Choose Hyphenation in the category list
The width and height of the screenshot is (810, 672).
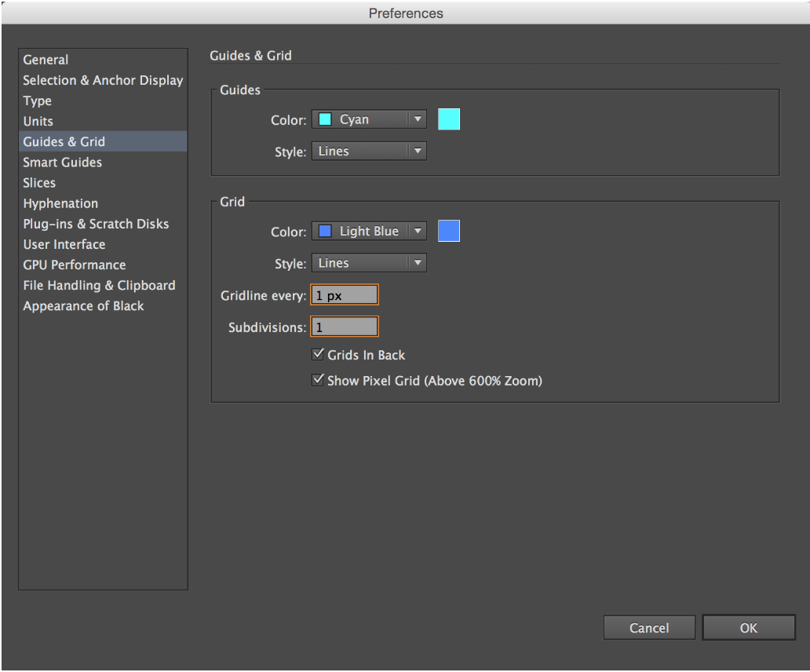coord(103,203)
